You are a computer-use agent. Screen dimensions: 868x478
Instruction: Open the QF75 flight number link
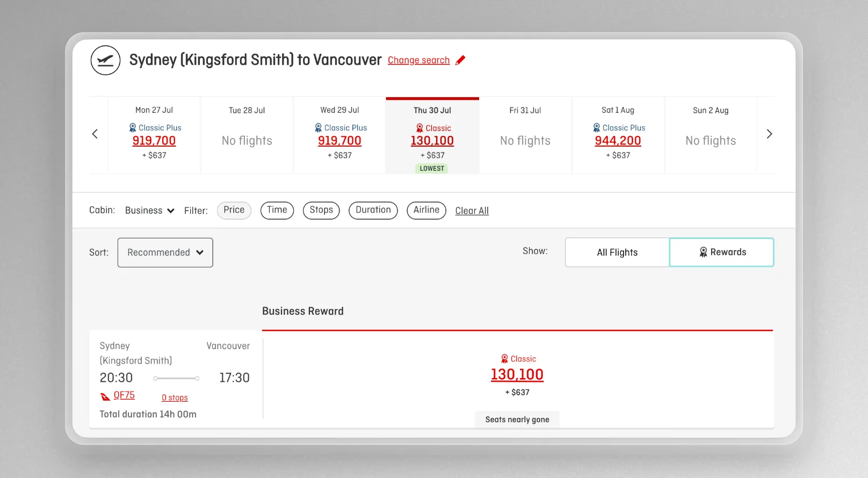(x=124, y=395)
